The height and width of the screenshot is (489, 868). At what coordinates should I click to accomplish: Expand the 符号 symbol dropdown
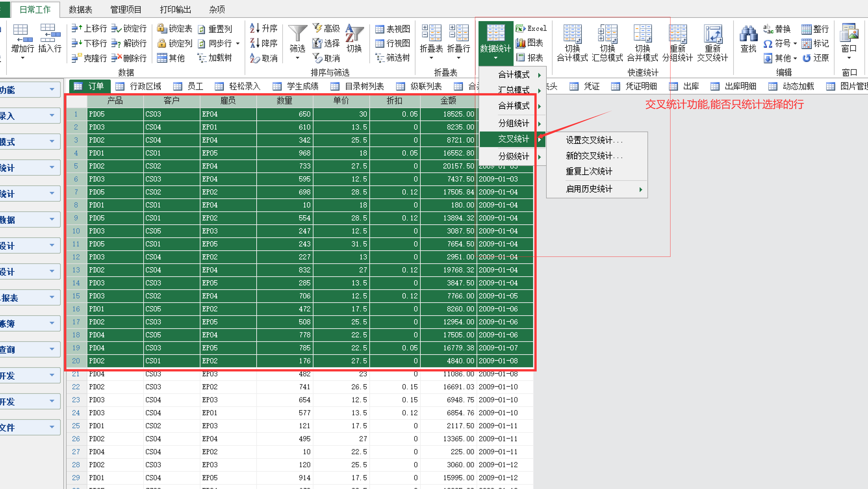coord(795,44)
